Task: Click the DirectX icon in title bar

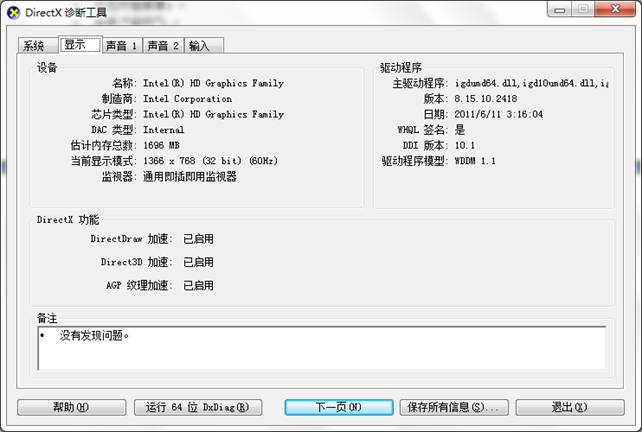Action: coord(14,12)
